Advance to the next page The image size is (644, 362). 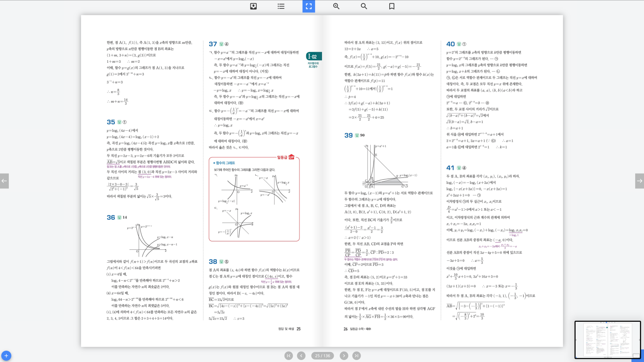coord(344,356)
